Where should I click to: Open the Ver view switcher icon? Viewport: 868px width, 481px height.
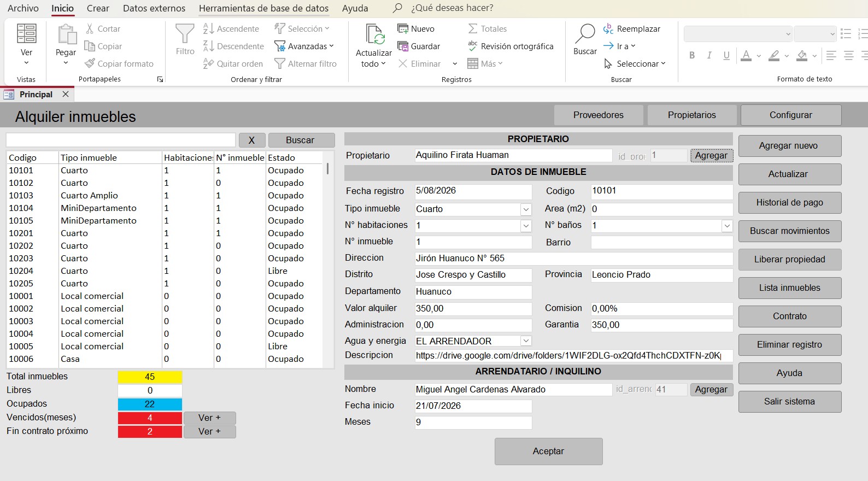coord(26,34)
